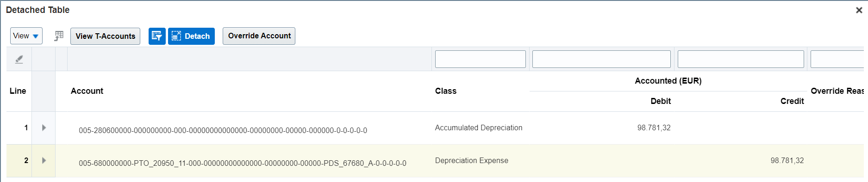
Task: Click the clear filters eraser icon
Action: (19, 59)
